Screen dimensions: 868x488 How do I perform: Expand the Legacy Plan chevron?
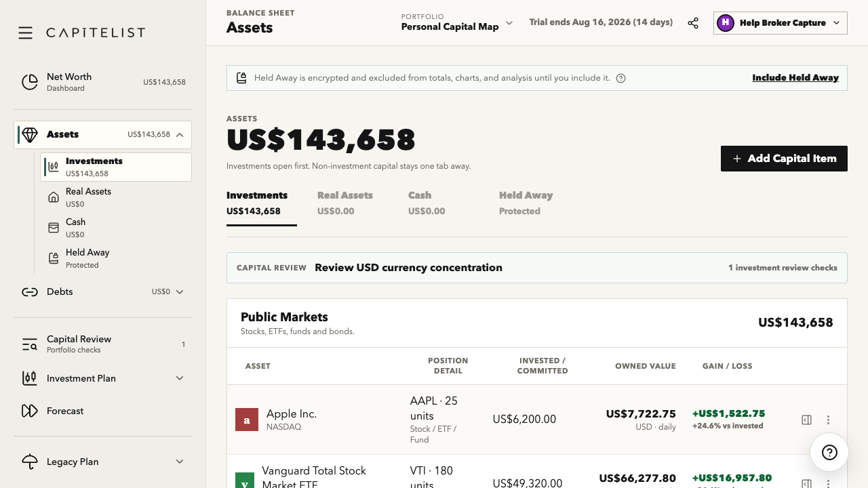(180, 462)
